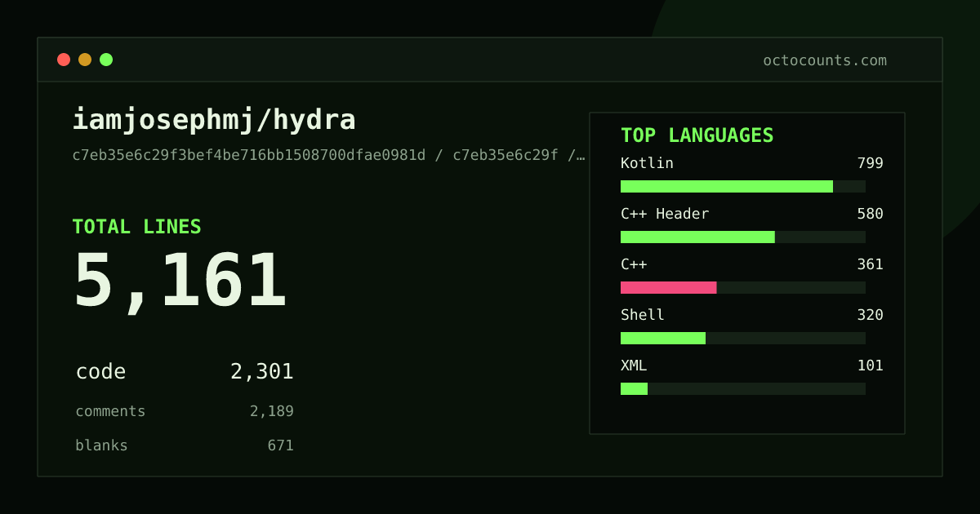Click the TOTAL LINES heading
The image size is (980, 514).
pyautogui.click(x=136, y=227)
